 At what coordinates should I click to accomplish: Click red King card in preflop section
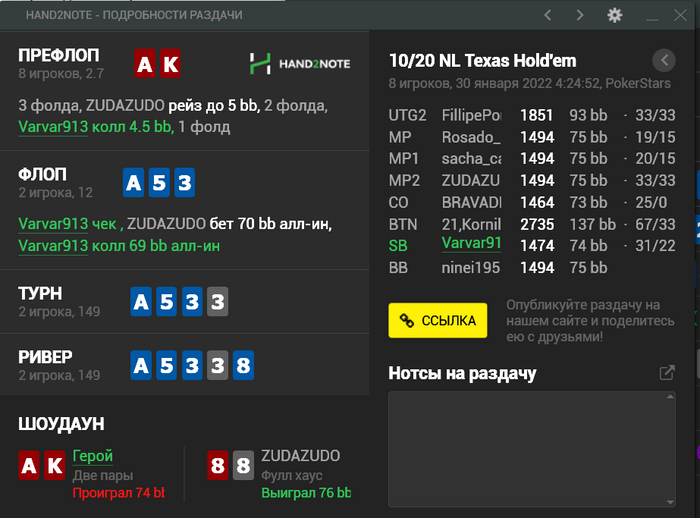[170, 63]
